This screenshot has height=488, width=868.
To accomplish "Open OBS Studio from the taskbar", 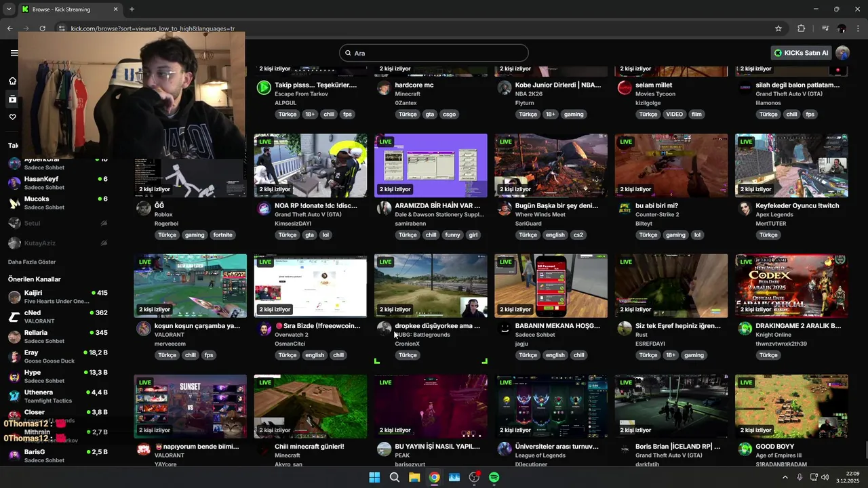I will [x=474, y=477].
